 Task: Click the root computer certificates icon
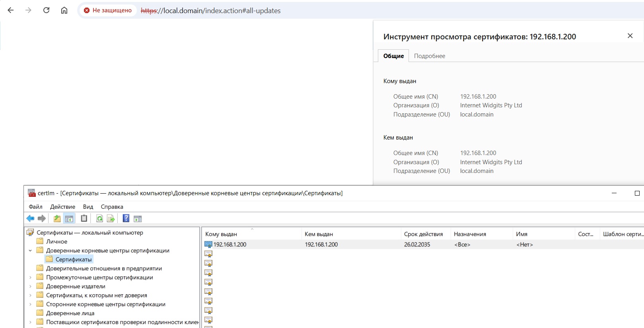30,232
